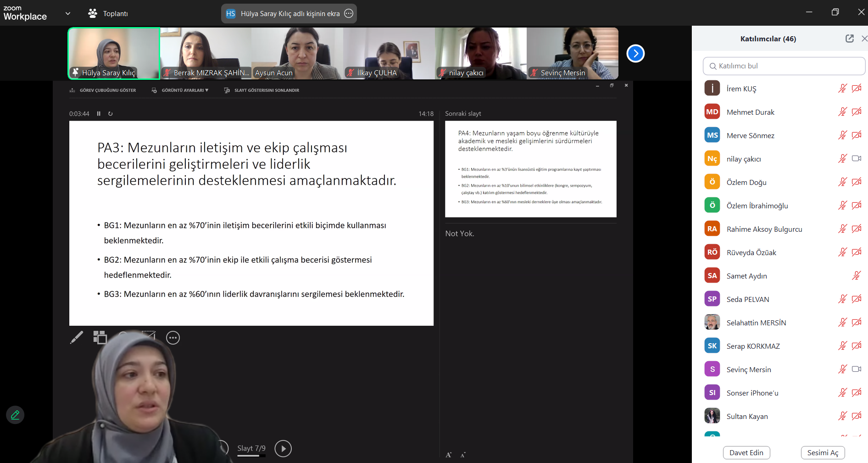Pop out the participants panel
Image resolution: width=868 pixels, height=463 pixels.
pyautogui.click(x=849, y=39)
